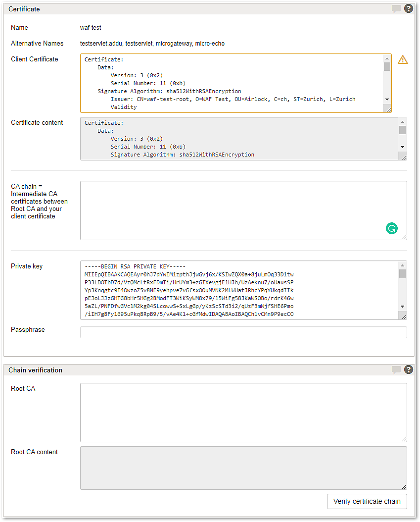Click resize handle of Root CA content box
The width and height of the screenshot is (420, 522).
(x=404, y=486)
